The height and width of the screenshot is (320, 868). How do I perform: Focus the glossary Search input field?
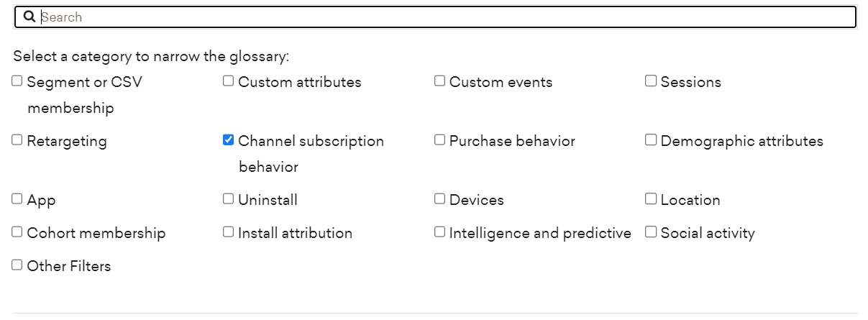[446, 17]
